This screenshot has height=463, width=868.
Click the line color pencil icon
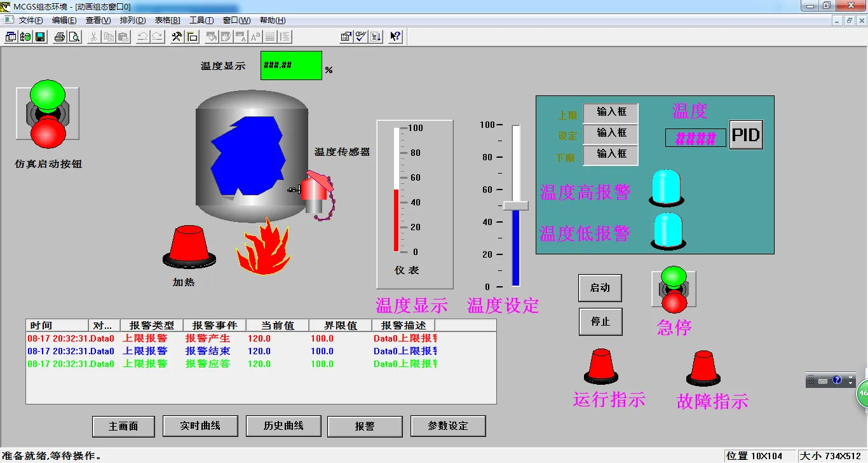tap(226, 36)
